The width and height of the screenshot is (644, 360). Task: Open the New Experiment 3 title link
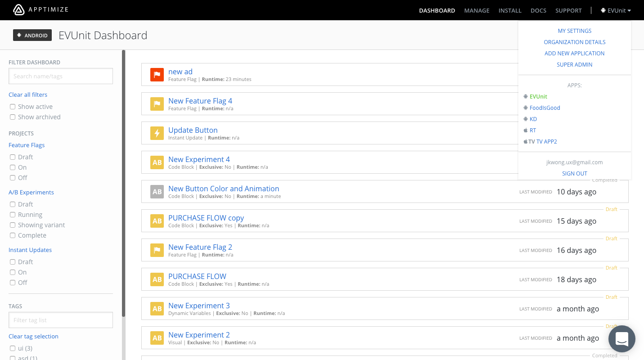(x=199, y=306)
